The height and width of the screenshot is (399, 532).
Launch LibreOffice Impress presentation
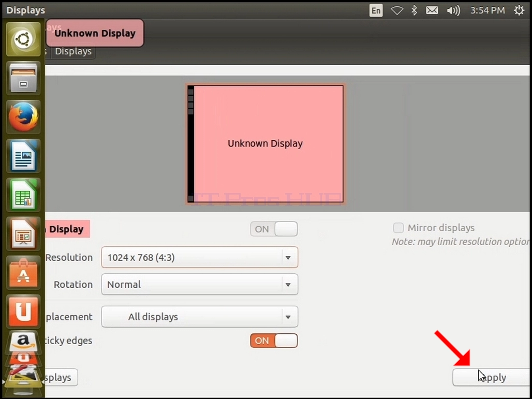point(23,234)
